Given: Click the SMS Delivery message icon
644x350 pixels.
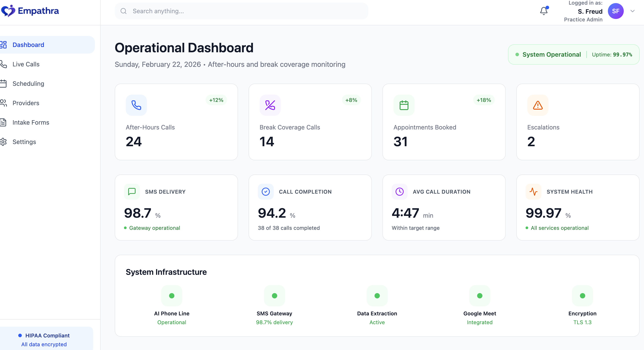Looking at the screenshot, I should point(132,191).
